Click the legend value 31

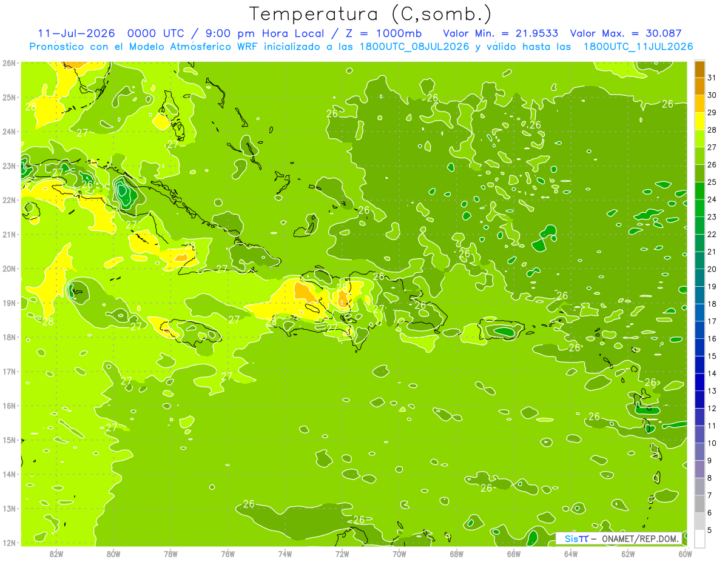coord(712,78)
